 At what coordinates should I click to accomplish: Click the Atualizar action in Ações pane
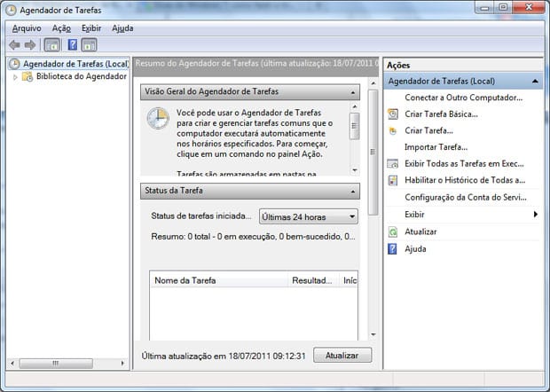tap(420, 231)
